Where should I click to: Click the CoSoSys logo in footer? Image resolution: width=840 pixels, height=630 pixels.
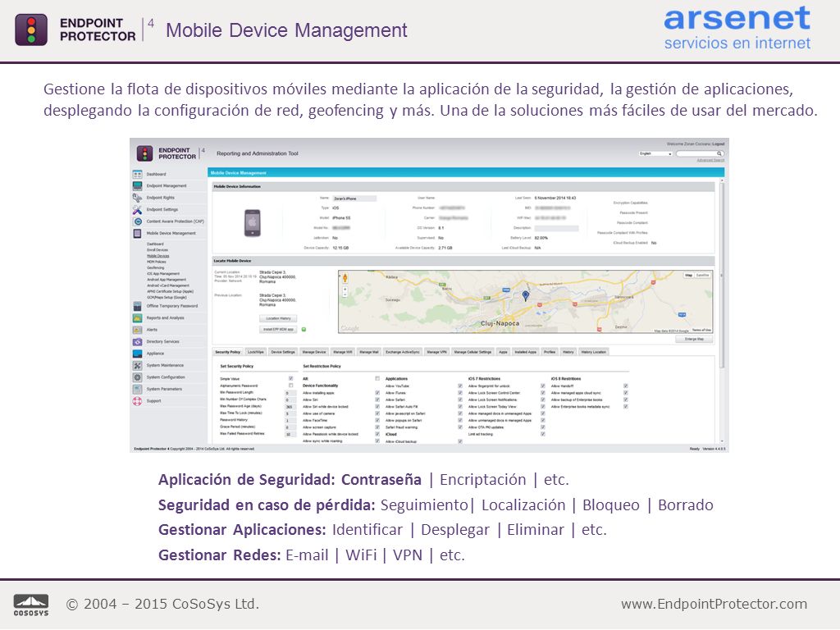pos(30,605)
